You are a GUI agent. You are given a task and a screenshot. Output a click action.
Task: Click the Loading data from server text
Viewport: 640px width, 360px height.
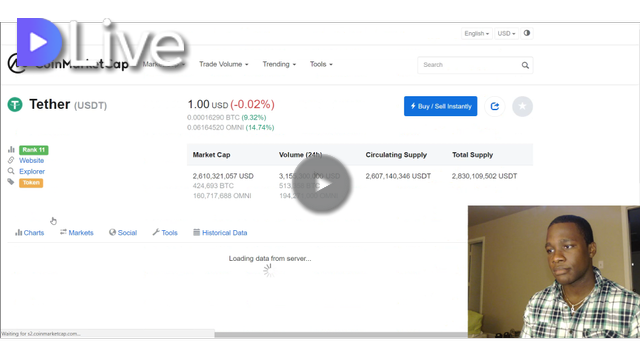pyautogui.click(x=270, y=258)
